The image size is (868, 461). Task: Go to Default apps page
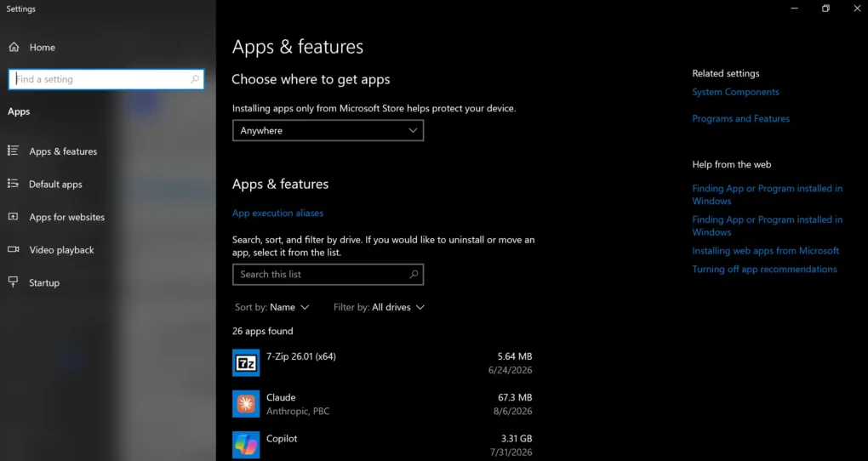click(x=55, y=185)
